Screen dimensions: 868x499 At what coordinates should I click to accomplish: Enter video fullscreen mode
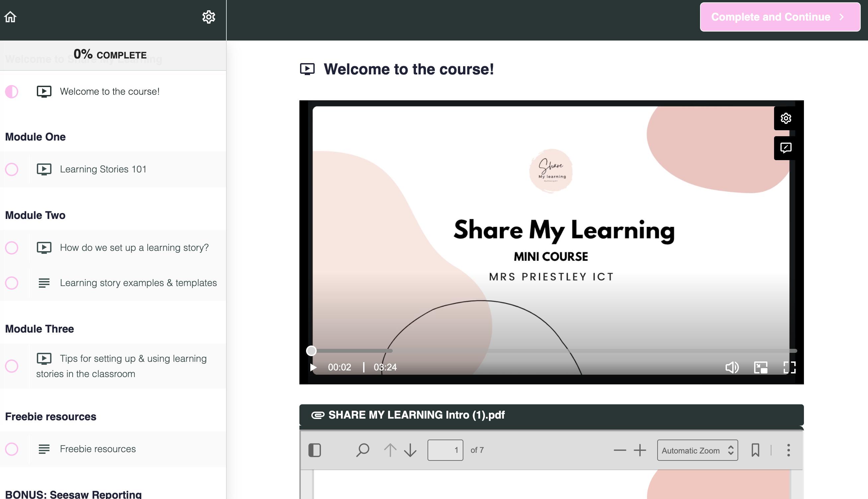(790, 367)
